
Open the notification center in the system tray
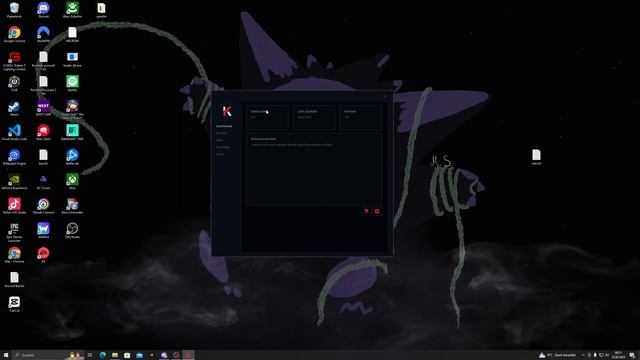coord(632,355)
